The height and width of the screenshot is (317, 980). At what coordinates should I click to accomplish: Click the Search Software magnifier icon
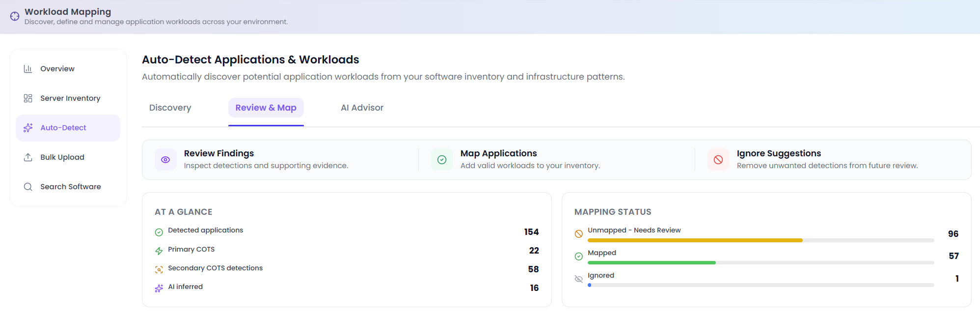click(28, 187)
